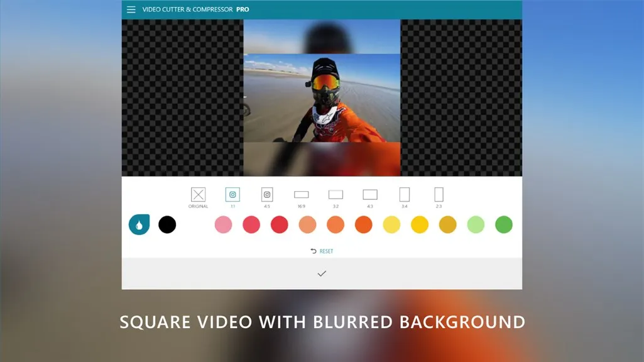Pick the dark green background color swatch
Viewport: 644px width, 362px height.
503,224
